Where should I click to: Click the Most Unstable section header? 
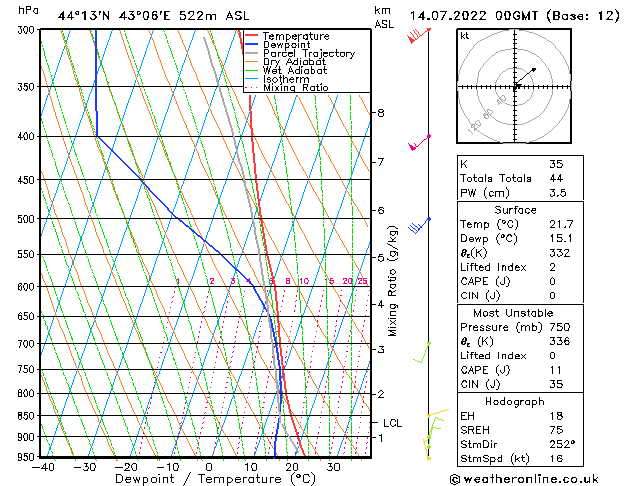[516, 313]
